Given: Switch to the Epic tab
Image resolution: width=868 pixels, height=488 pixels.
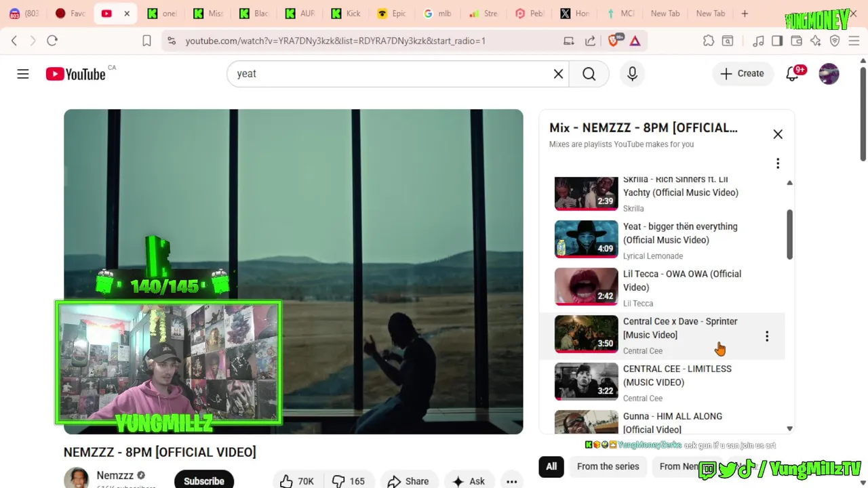Looking at the screenshot, I should point(391,14).
